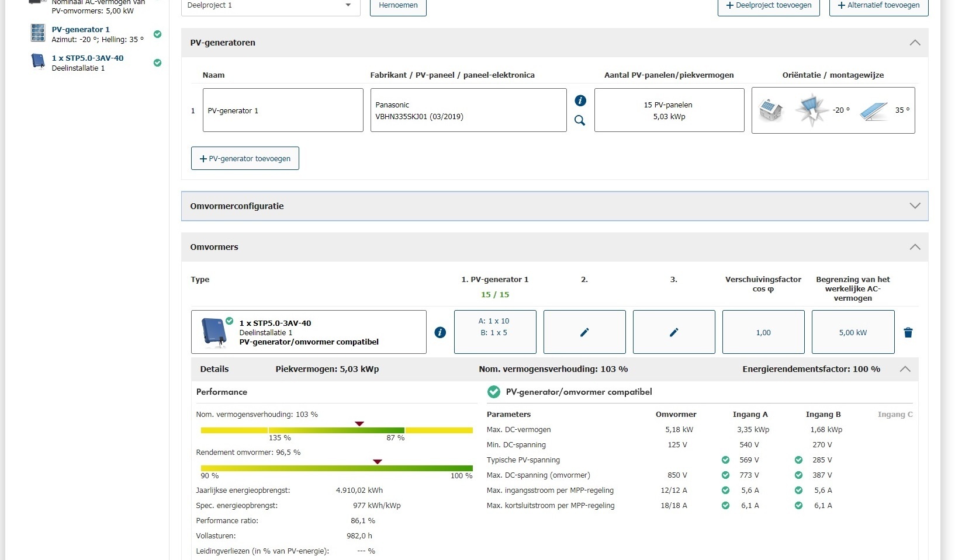Click the PV-paneel info icon
The width and height of the screenshot is (955, 560).
click(x=580, y=100)
